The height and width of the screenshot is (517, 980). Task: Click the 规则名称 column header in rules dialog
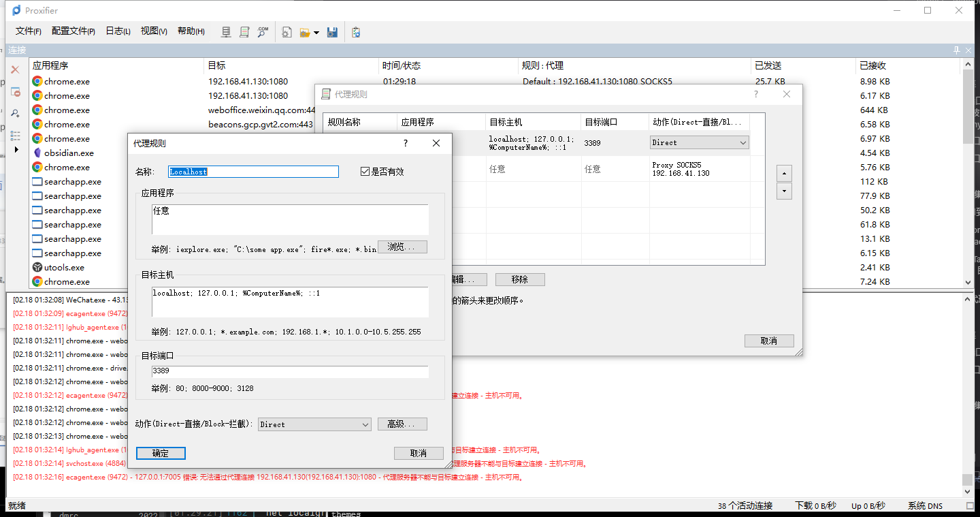coord(359,122)
